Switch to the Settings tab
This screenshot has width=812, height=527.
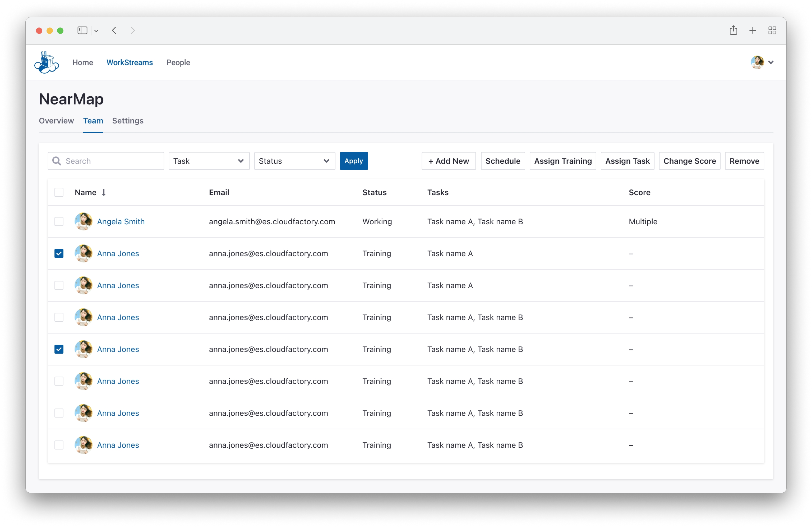128,121
